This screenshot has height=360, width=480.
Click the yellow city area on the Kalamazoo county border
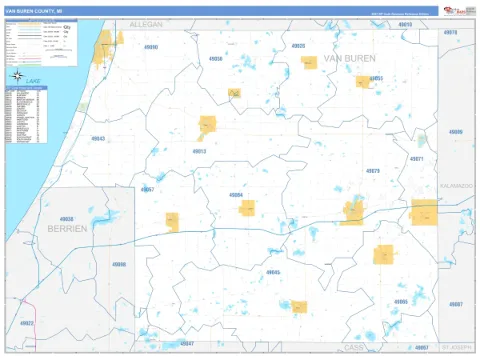[x=424, y=212]
